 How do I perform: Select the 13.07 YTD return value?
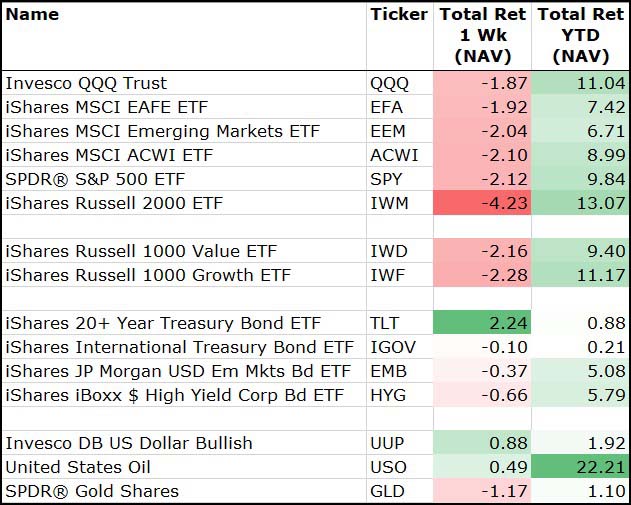580,203
